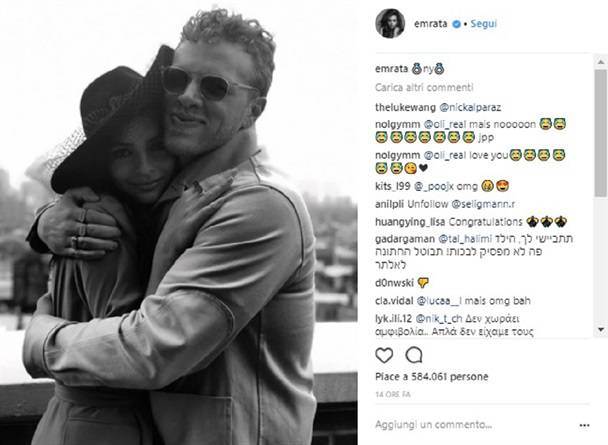Click the '14 ORE FA' timestamp
608x445 pixels.
tap(393, 395)
